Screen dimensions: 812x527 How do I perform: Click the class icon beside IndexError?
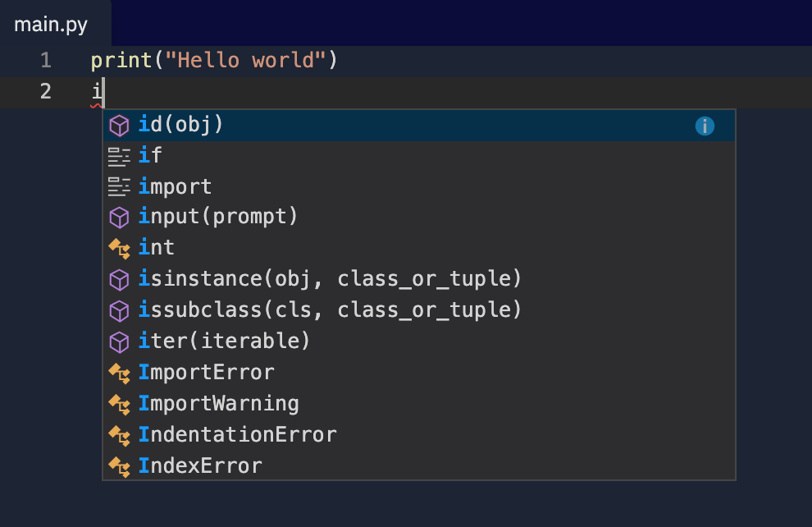[x=119, y=466]
